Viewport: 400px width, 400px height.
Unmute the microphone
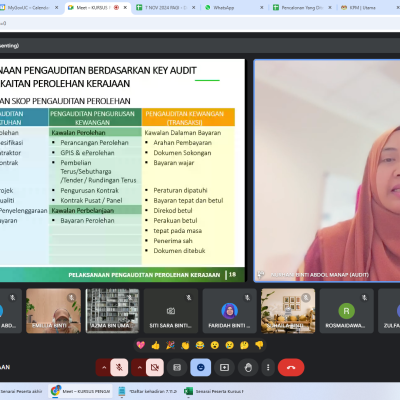tap(119, 367)
